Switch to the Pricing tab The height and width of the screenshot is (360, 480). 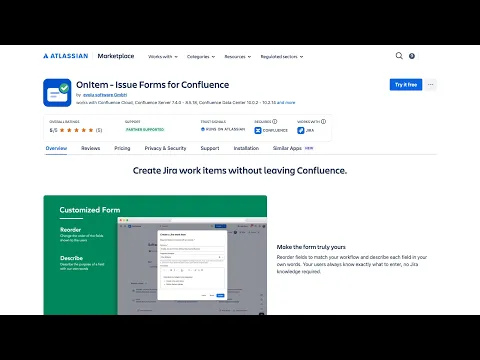pyautogui.click(x=122, y=148)
